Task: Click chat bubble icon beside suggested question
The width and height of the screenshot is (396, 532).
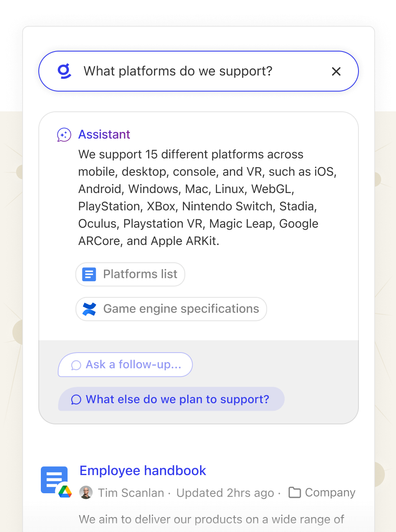Action: point(76,400)
